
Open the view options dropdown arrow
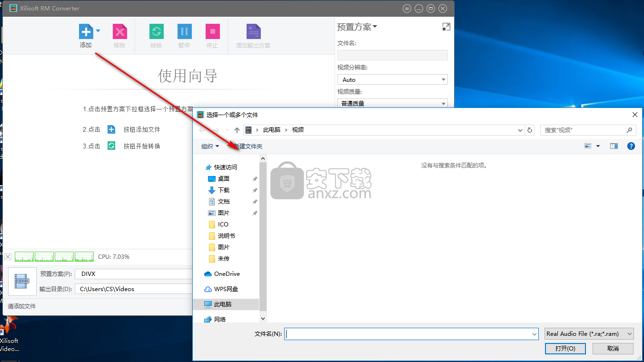(598, 147)
